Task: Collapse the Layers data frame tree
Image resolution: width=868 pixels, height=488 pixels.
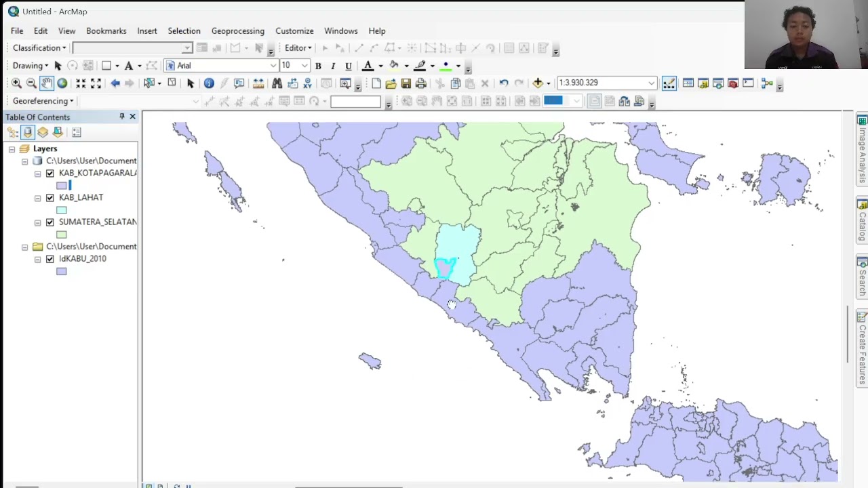Action: (12, 149)
